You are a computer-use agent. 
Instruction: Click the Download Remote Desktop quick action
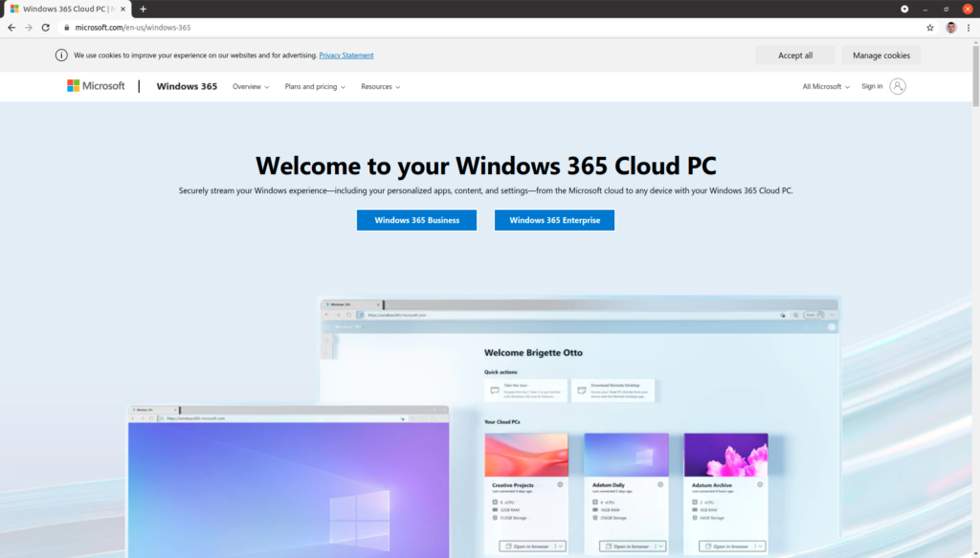[613, 391]
